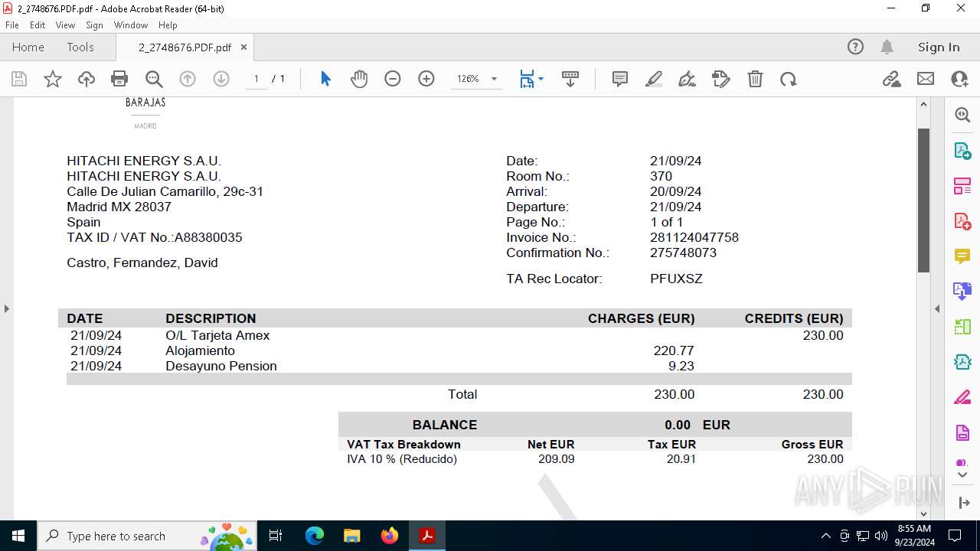Screen dimensions: 980x551
Task: Open the Create PDF tool in sidebar
Action: 962,220
